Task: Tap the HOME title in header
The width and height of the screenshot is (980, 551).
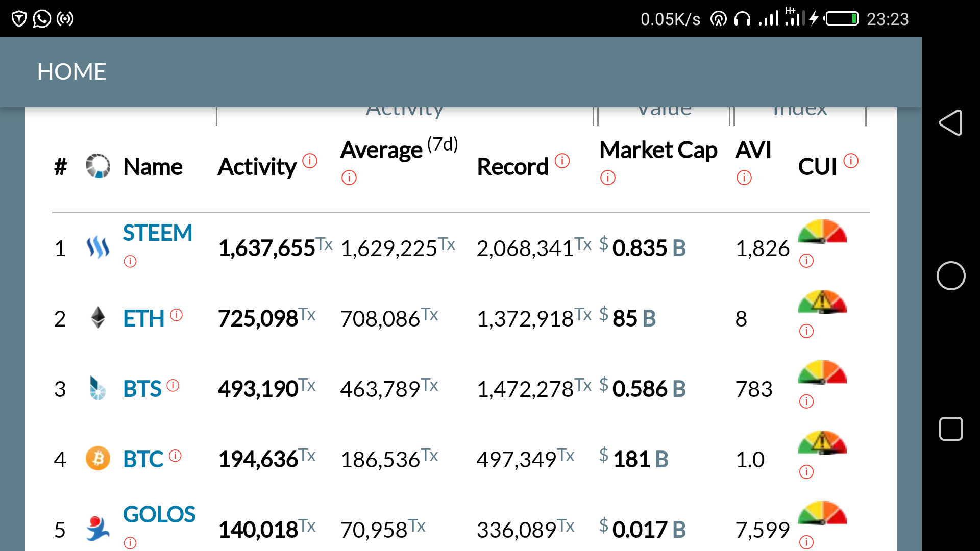Action: pos(71,71)
